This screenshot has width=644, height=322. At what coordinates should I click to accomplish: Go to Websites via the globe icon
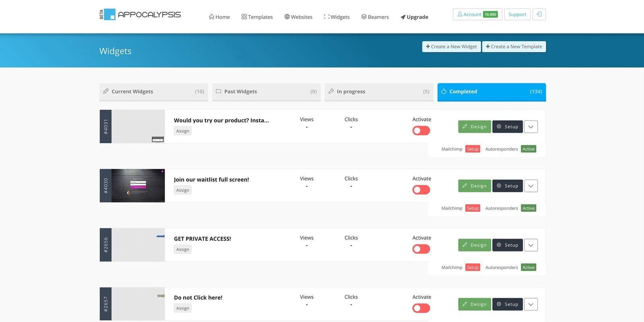(298, 17)
